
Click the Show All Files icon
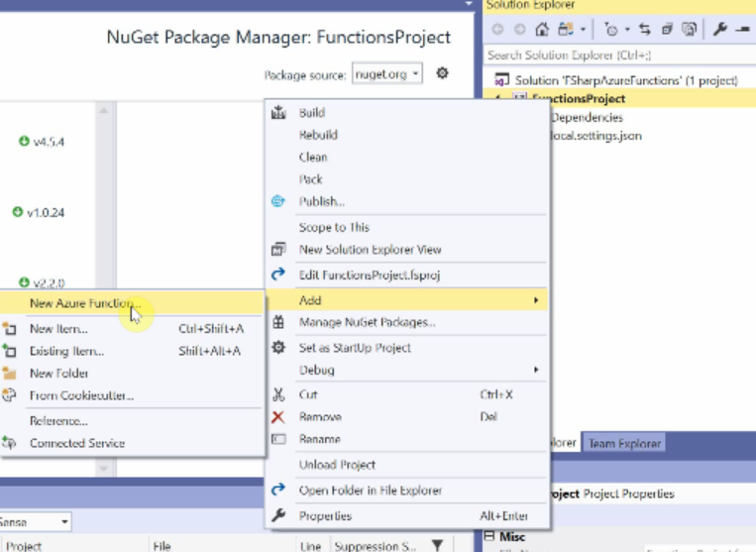coord(689,30)
